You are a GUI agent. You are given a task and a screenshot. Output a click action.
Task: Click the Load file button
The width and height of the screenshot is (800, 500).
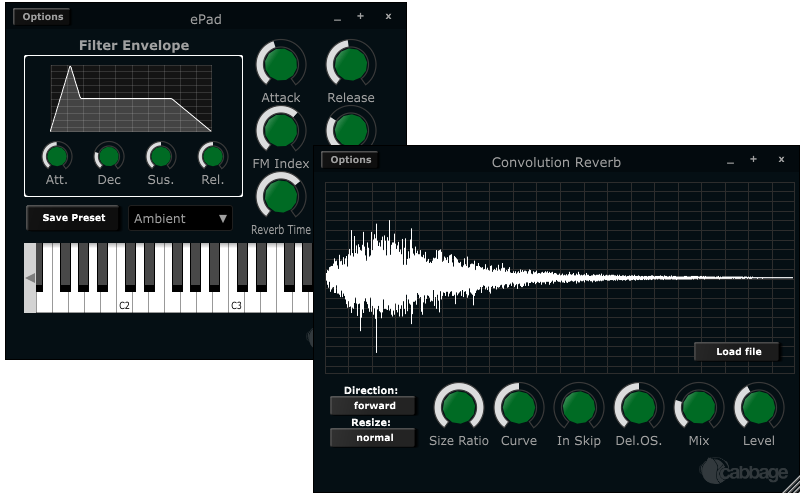click(738, 352)
